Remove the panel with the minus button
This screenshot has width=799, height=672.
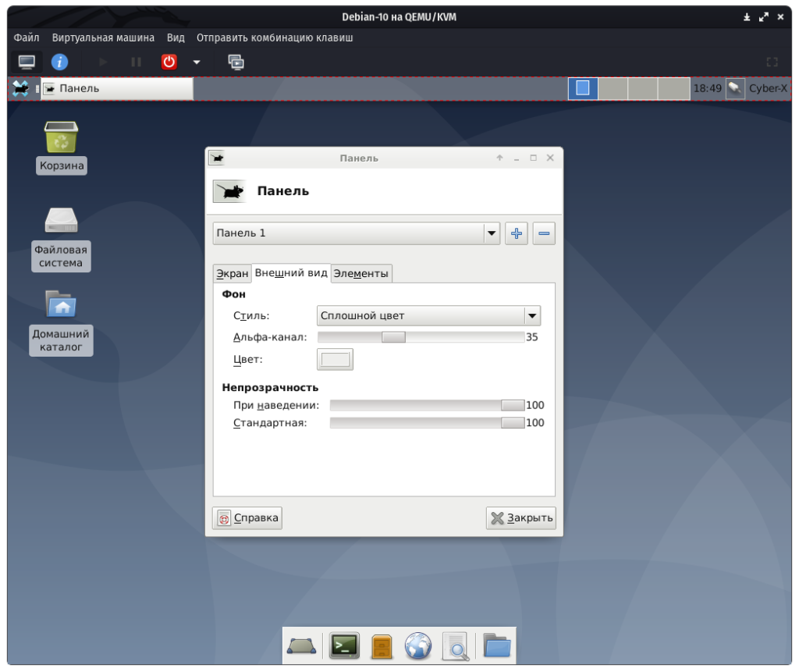(x=544, y=233)
